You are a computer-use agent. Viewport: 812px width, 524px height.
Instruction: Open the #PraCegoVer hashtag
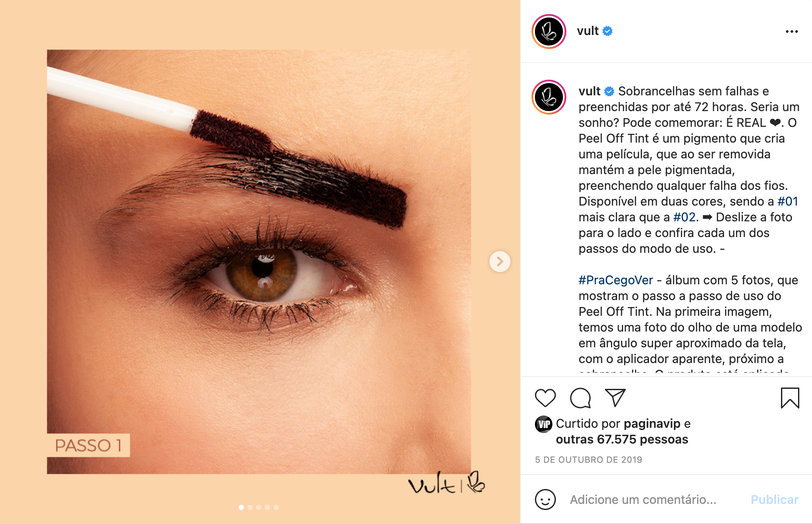point(616,280)
